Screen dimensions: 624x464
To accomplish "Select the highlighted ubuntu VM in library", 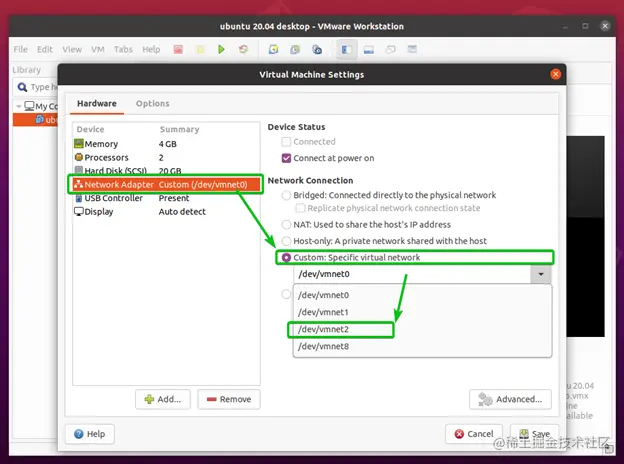I will [35, 119].
